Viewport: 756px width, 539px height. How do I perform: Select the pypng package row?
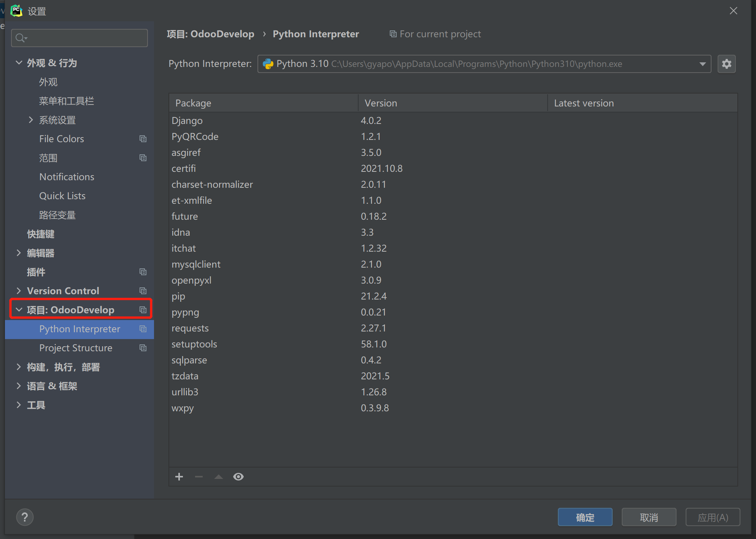tap(453, 312)
